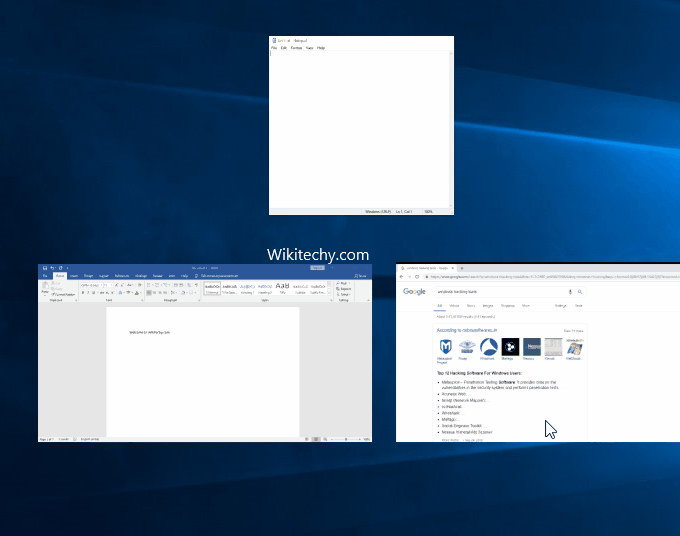Click the zoom slider in Word's status bar
The image size is (680, 536).
coord(346,439)
